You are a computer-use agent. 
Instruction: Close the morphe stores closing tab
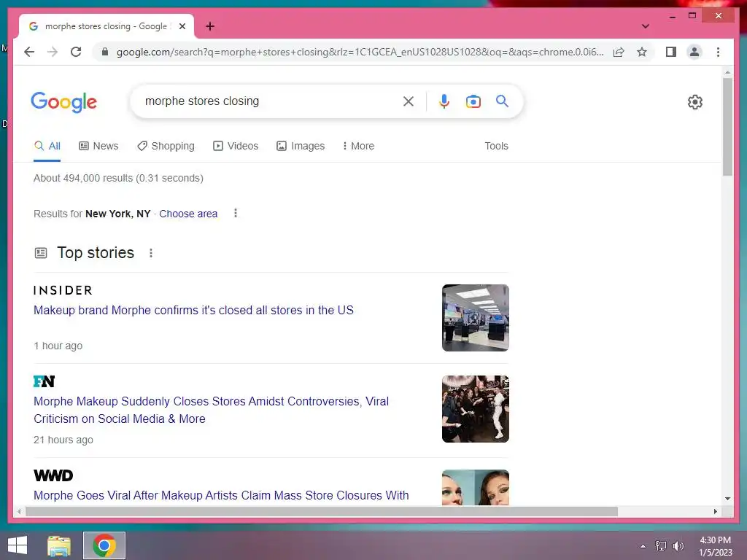(182, 26)
